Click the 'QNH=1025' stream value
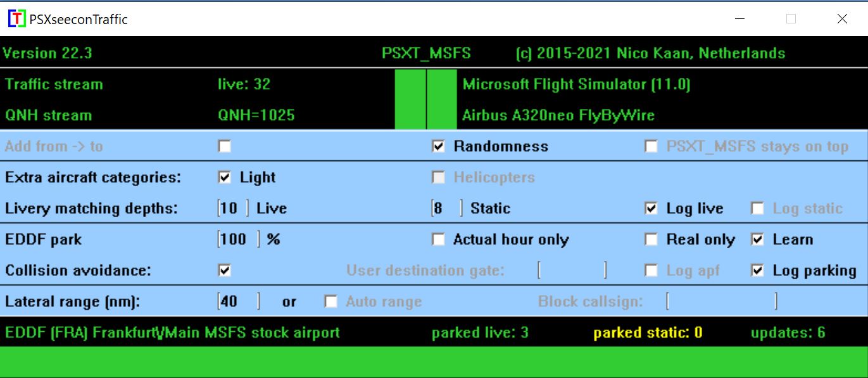The height and width of the screenshot is (378, 868). (x=256, y=115)
